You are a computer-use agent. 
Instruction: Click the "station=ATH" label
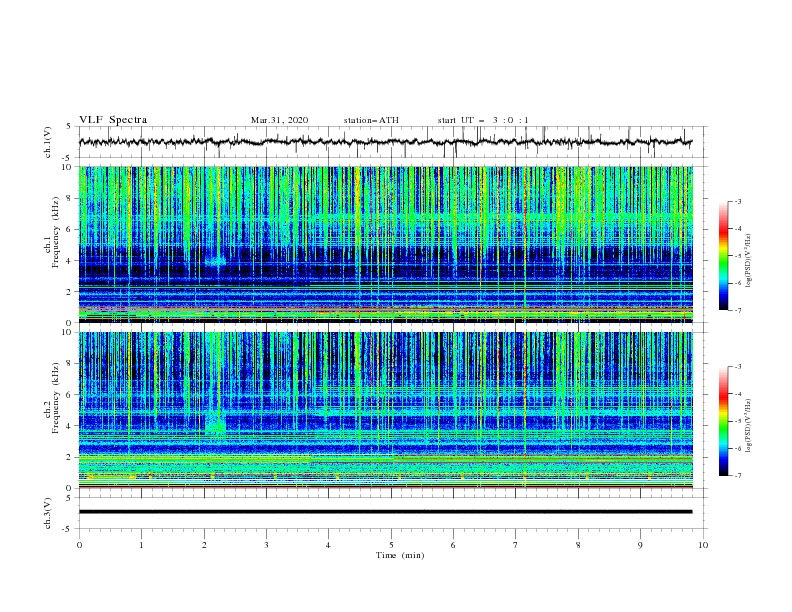[371, 120]
